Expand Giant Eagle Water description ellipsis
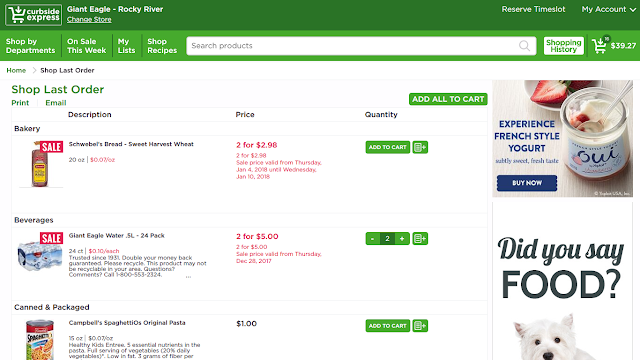640x360 pixels. [x=188, y=277]
